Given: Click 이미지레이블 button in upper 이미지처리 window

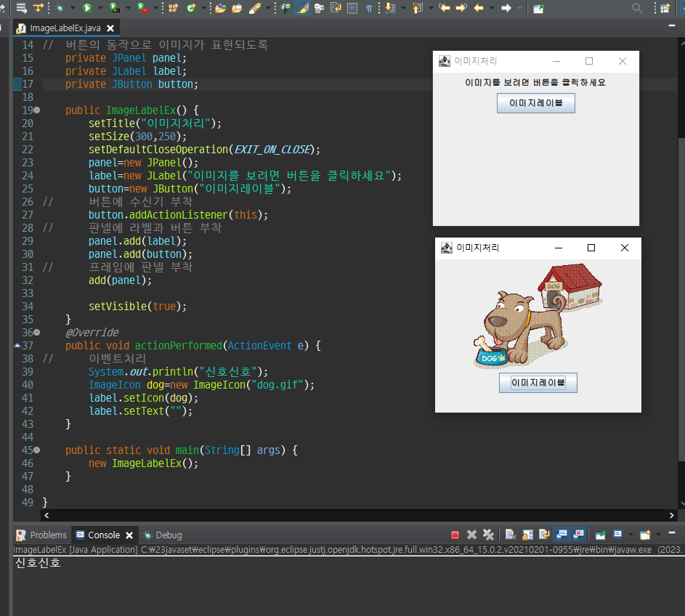Looking at the screenshot, I should pos(535,104).
